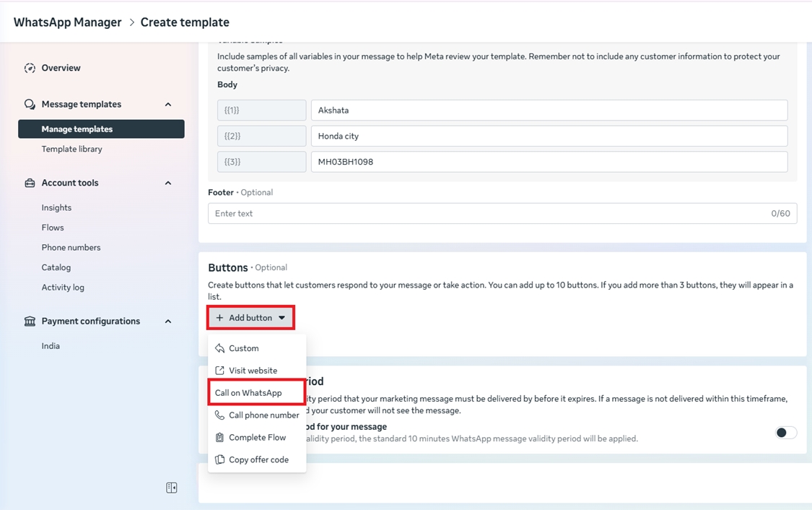Click the Message templates chat icon

(x=30, y=105)
